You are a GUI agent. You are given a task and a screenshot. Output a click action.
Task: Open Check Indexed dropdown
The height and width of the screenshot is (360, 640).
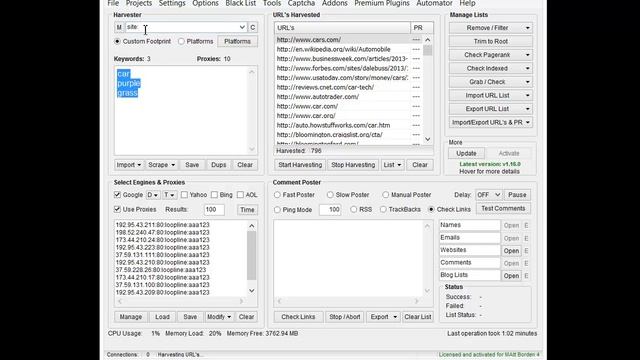[x=491, y=68]
